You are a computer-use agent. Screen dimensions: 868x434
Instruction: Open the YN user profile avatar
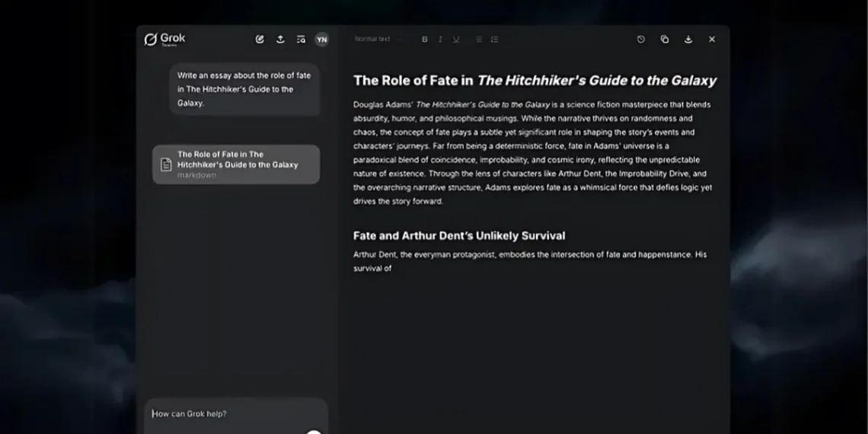322,40
